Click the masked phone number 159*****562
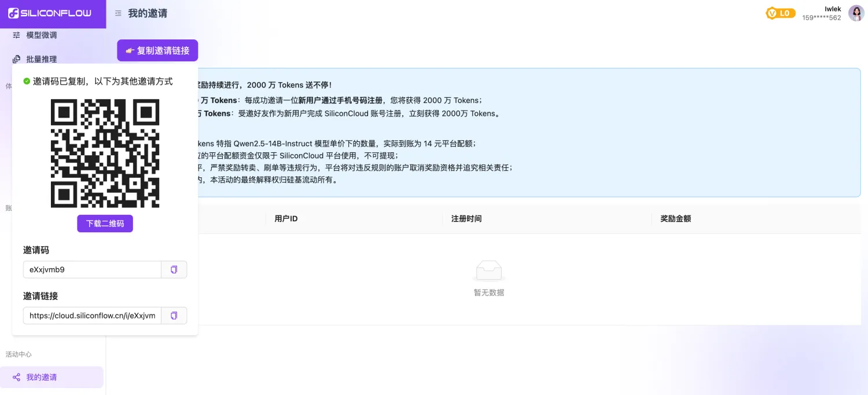This screenshot has height=395, width=868. [822, 18]
